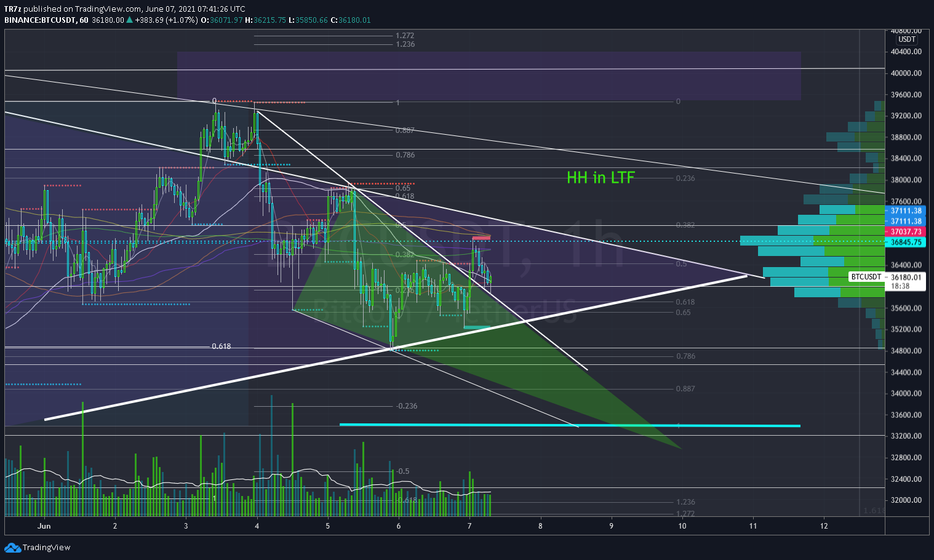Click the TradingView wordmark beside the logo
Image resolution: width=934 pixels, height=560 pixels.
pyautogui.click(x=46, y=548)
